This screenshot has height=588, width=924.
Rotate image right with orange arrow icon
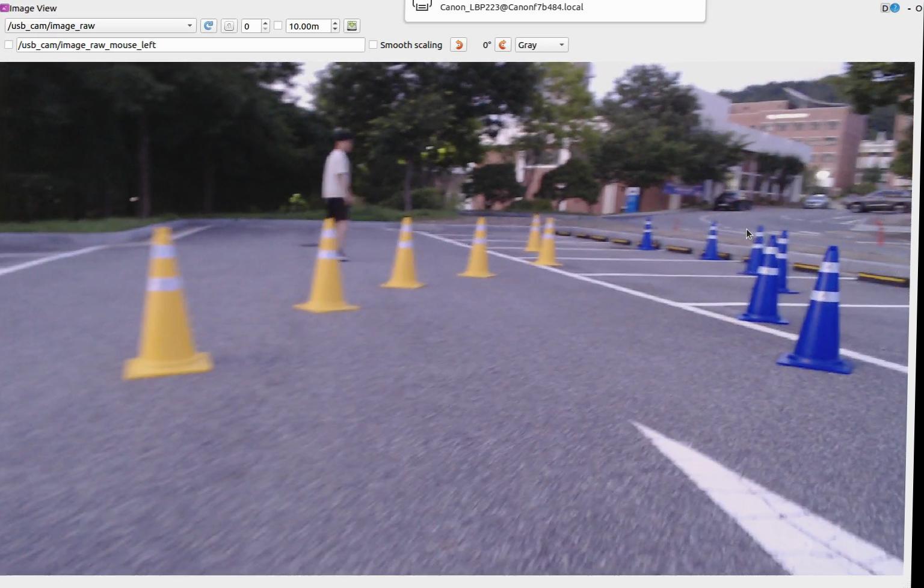tap(503, 45)
